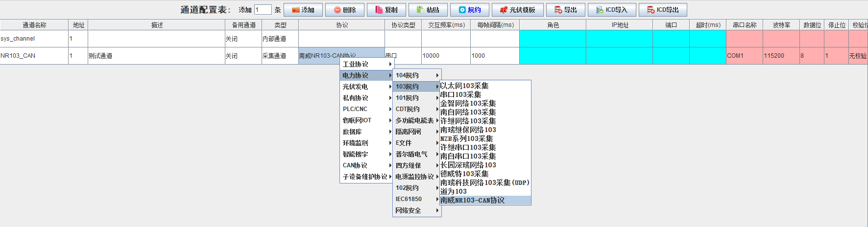
Task: Click the ICD导入 import button
Action: tap(611, 10)
